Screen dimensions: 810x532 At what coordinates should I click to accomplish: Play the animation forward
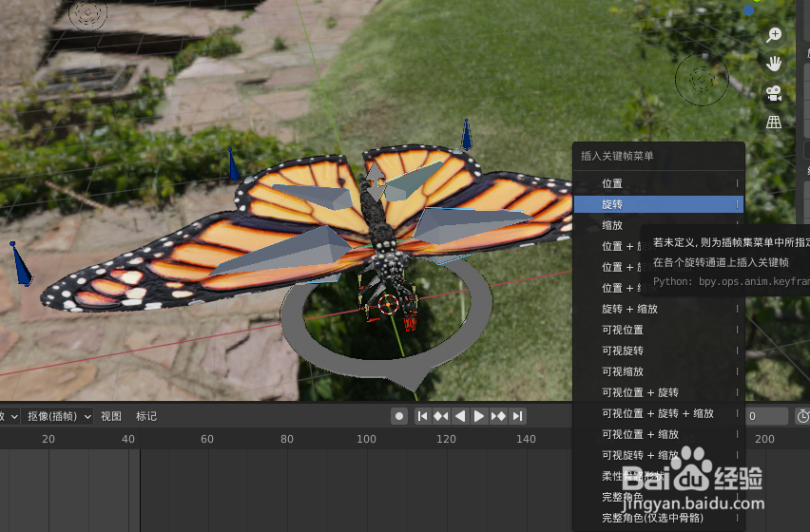479,416
